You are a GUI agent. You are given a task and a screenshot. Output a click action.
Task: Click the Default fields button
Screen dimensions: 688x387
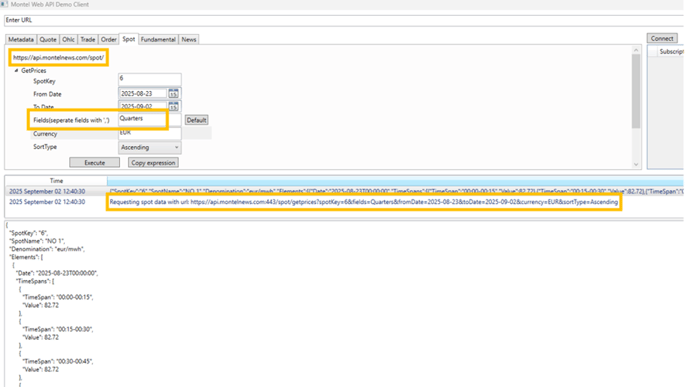tap(196, 120)
